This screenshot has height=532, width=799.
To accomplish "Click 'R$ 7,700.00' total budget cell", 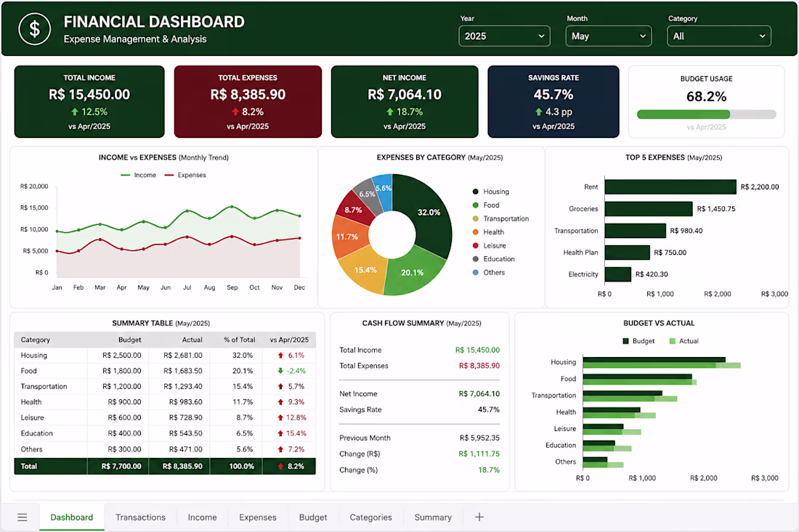I will (x=121, y=467).
